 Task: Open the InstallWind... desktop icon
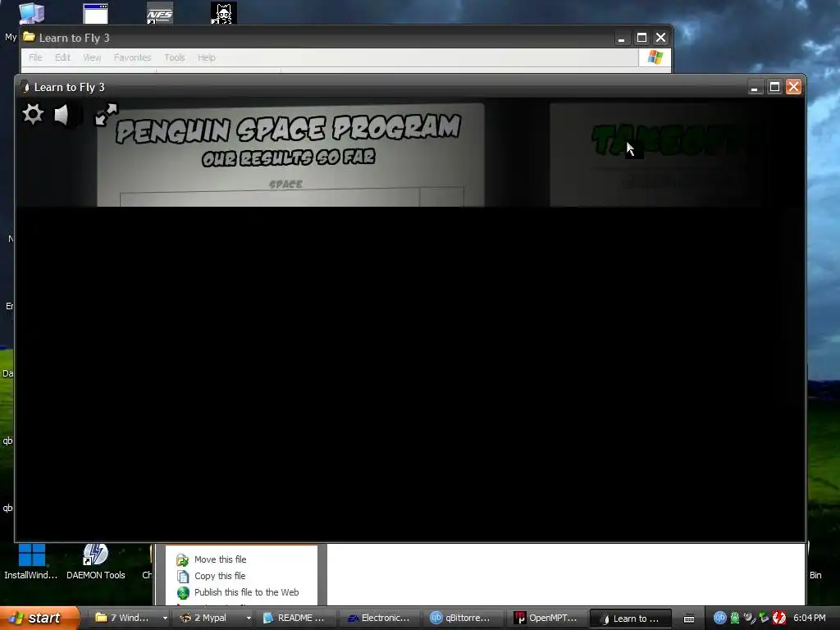(31, 563)
